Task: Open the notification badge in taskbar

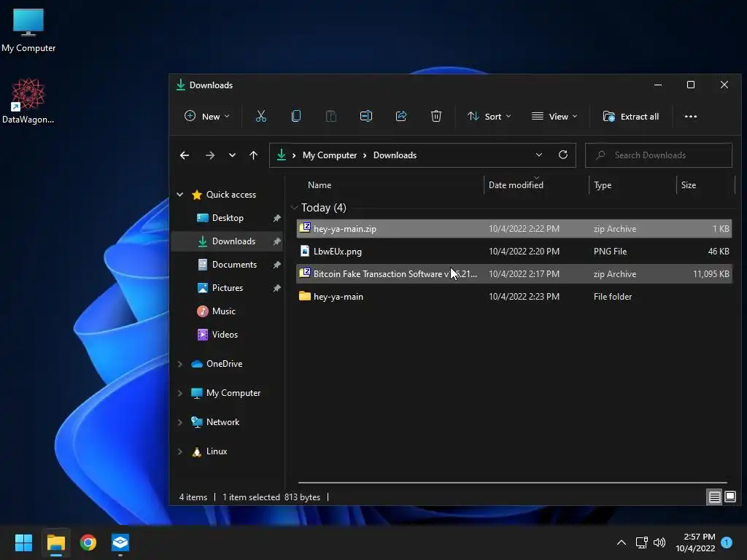Action: 727,542
